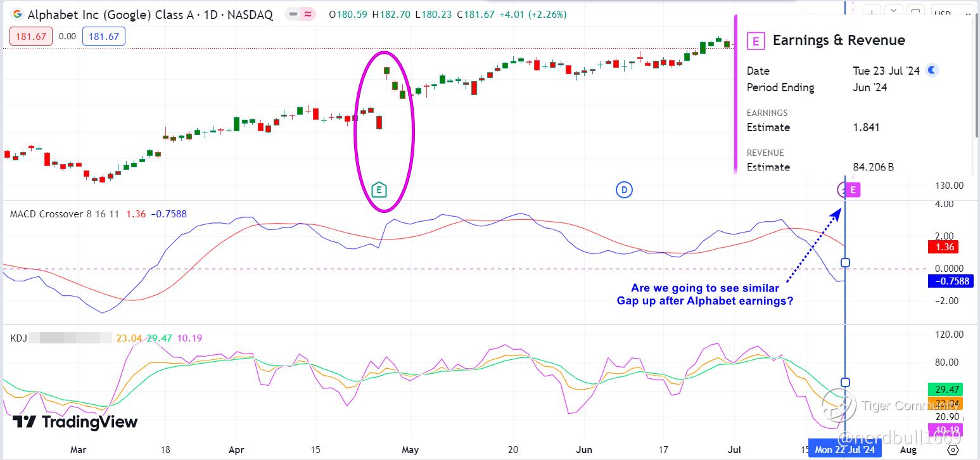Image resolution: width=980 pixels, height=460 pixels.
Task: Click the KDJ value 10.19 in legend
Action: [x=190, y=338]
